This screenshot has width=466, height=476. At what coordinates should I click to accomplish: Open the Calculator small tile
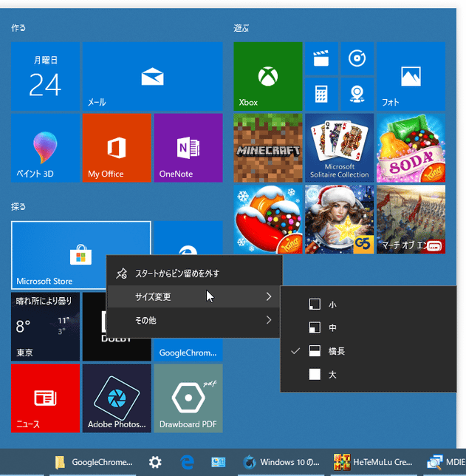(x=321, y=94)
